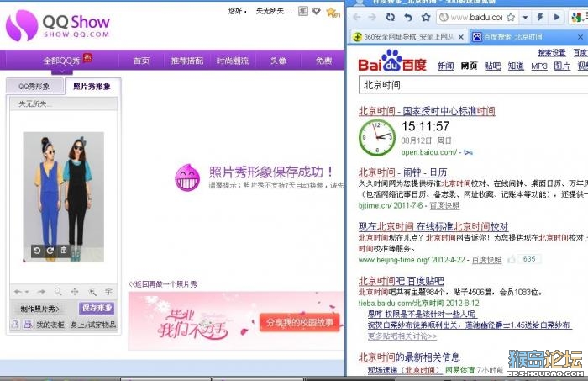Viewport: 588px width, 381px height.
Task: Open dropdown arrow beside the undo tool
Action: pyautogui.click(x=27, y=292)
